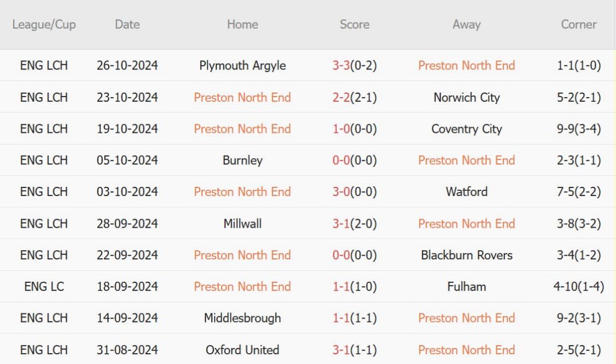Open the 3-0(0-0) score against Watford
The image size is (616, 364).
(354, 191)
